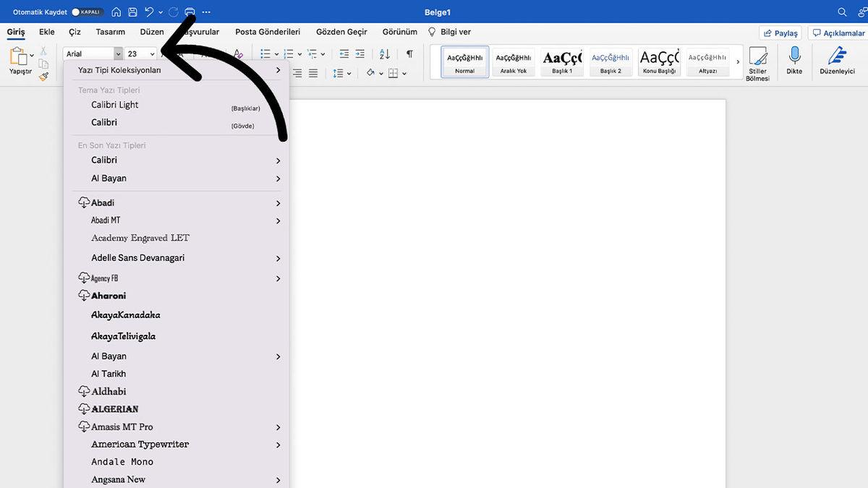Expand the Yazı Tipi Koleksiyonları submenu
The height and width of the screenshot is (488, 868).
pos(278,70)
